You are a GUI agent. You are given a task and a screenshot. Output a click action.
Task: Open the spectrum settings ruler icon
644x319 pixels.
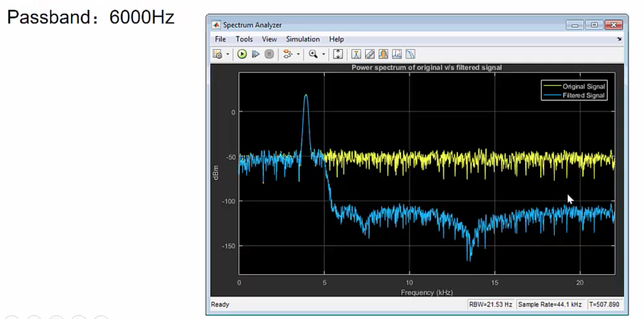click(x=370, y=54)
